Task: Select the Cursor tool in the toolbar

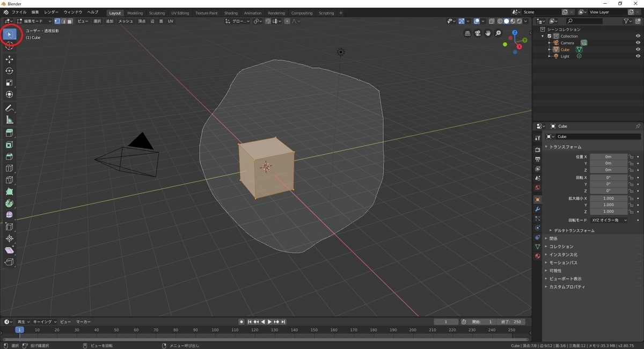Action: pyautogui.click(x=9, y=46)
